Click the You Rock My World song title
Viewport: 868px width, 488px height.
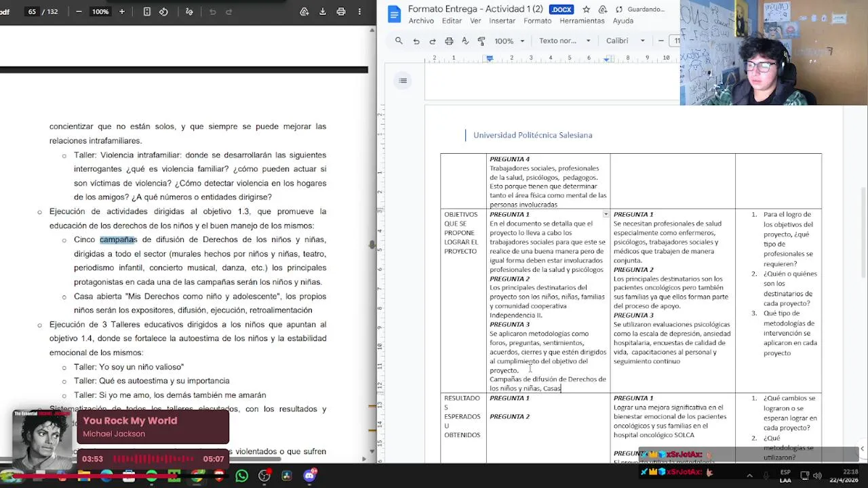[x=130, y=421]
